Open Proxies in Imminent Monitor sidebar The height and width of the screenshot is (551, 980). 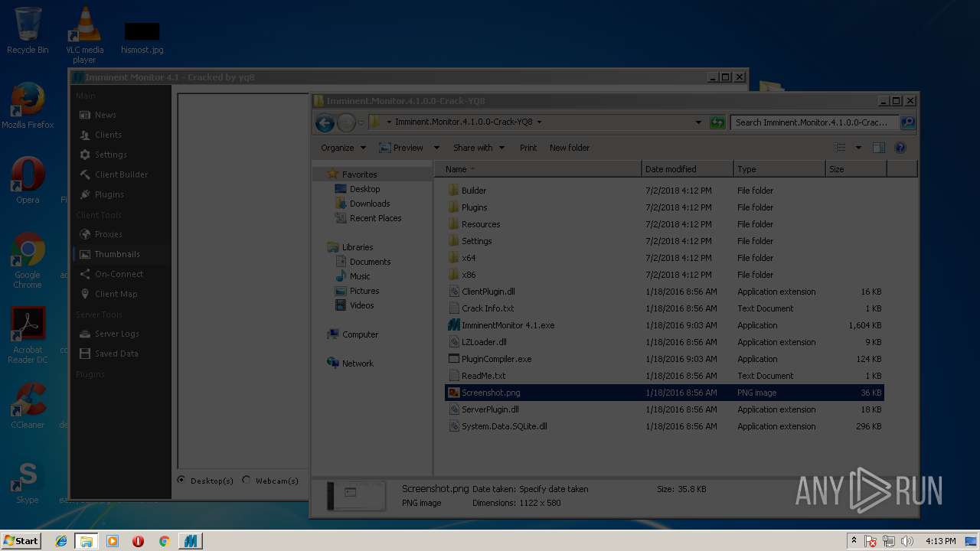coord(108,234)
